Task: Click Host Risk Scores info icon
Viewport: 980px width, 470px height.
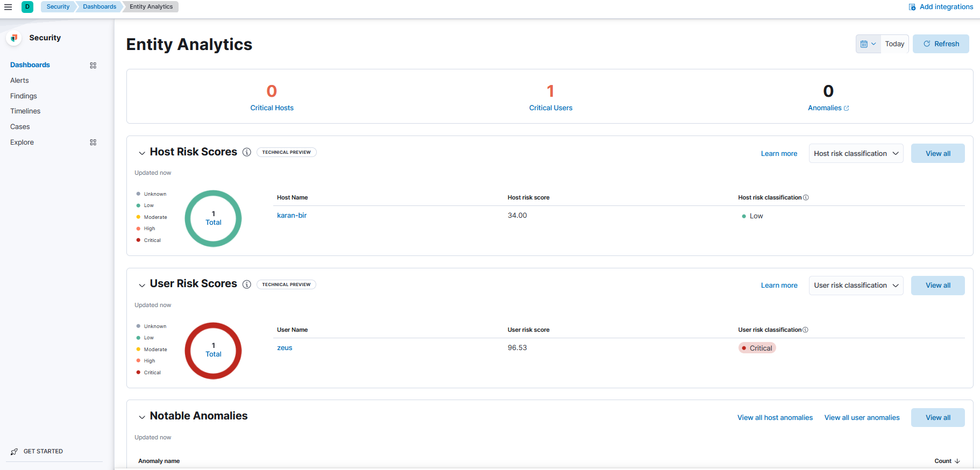Action: (247, 152)
